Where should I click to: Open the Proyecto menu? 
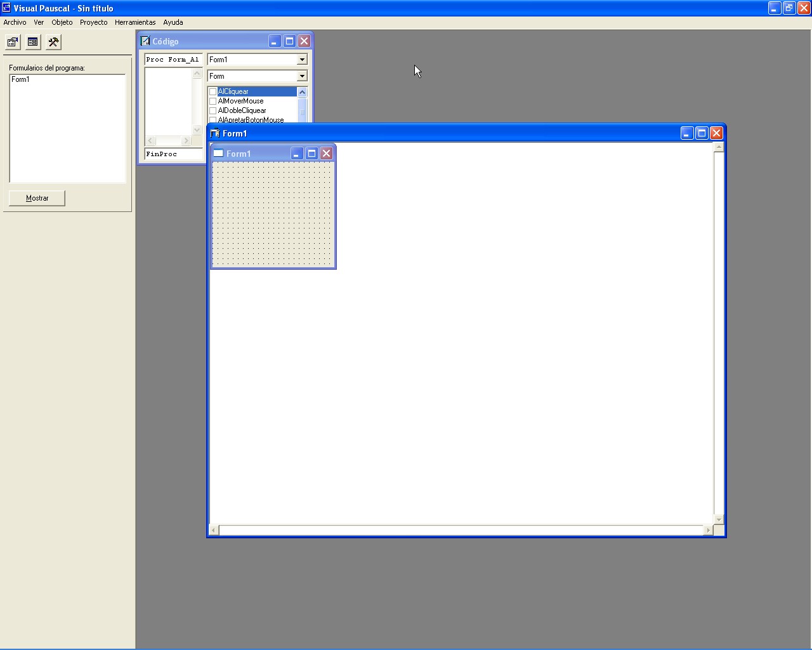(x=94, y=22)
